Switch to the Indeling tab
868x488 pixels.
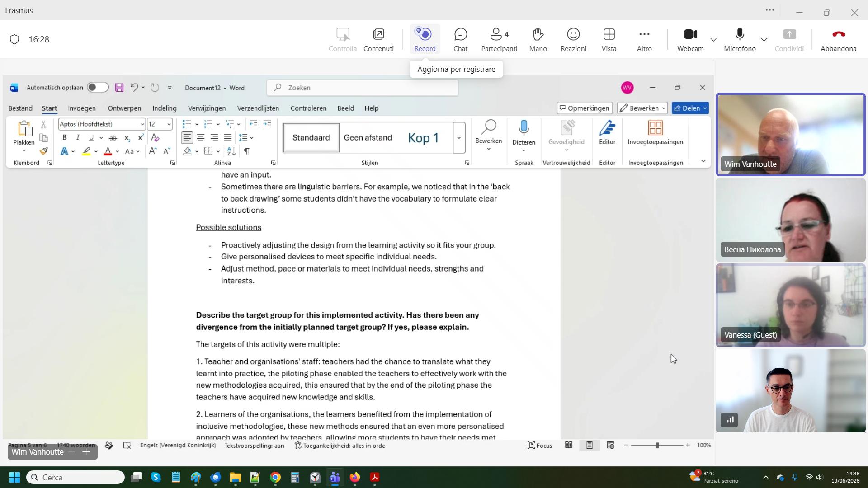(165, 108)
